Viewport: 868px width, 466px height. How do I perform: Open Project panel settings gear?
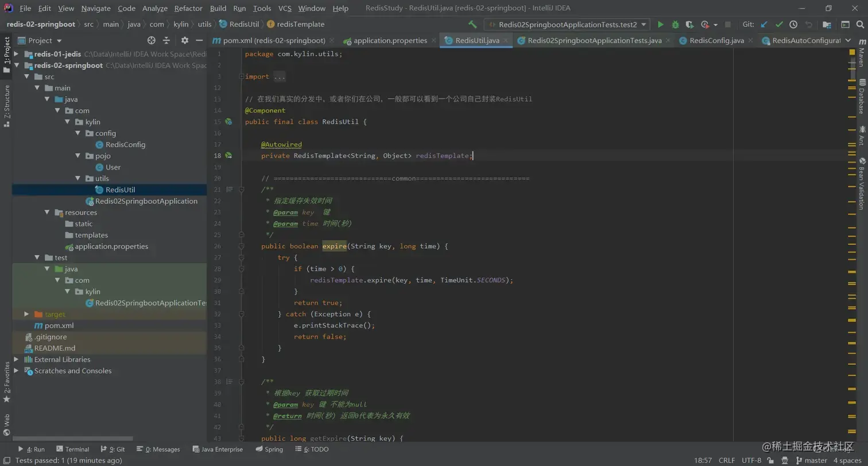pos(184,40)
